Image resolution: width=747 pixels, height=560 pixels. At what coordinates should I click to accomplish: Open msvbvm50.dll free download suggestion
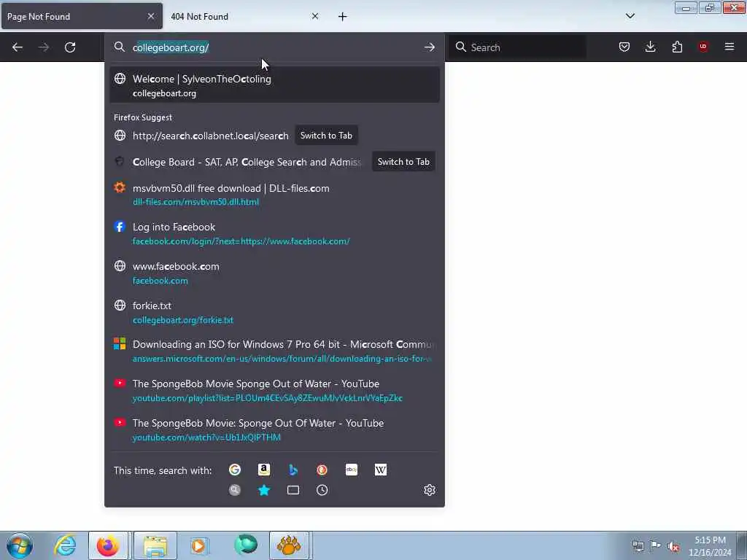[x=274, y=194]
